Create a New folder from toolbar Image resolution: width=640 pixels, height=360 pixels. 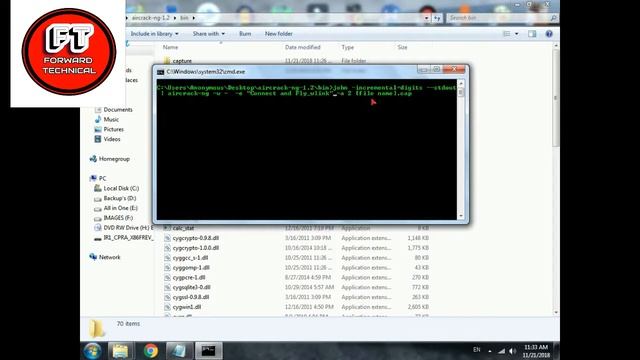tap(278, 34)
